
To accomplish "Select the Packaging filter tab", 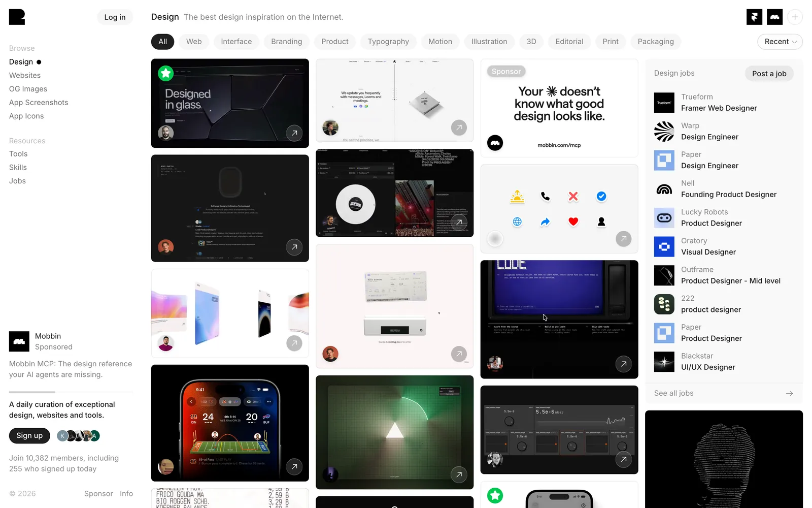I will pos(656,42).
